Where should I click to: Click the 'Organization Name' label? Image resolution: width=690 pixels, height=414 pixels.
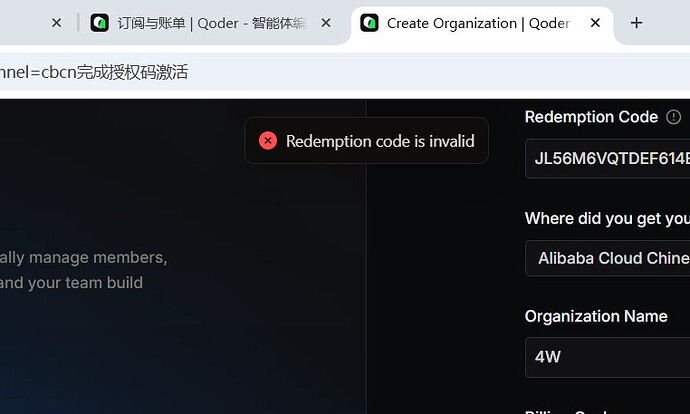click(596, 316)
